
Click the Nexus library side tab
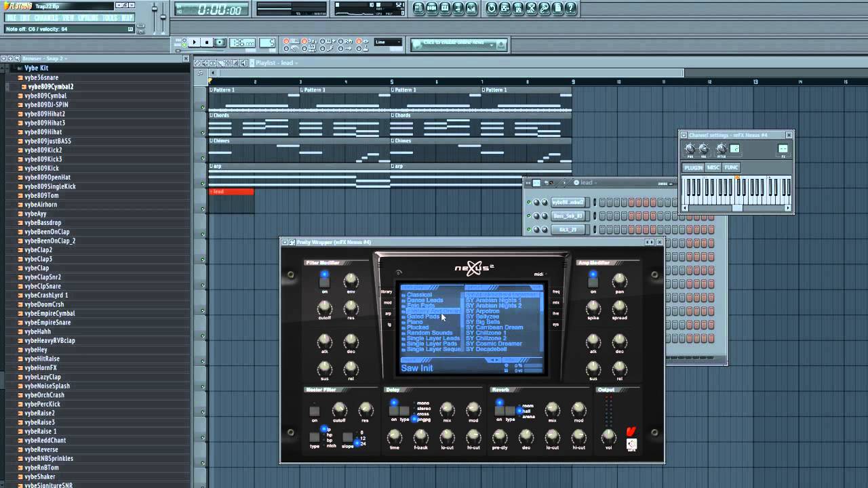[x=387, y=291]
